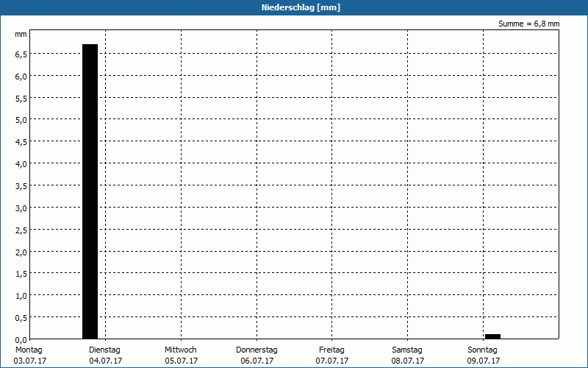Click the 04.07.17 date label

(106, 361)
